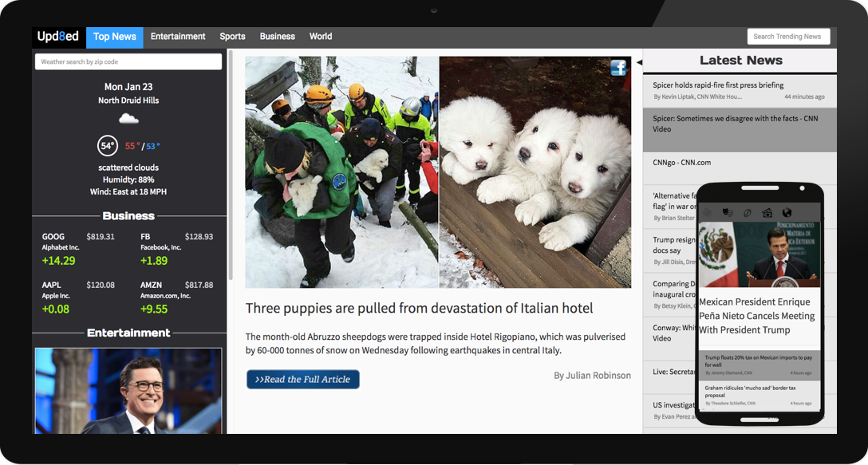This screenshot has width=868, height=465.
Task: Tap the newspaper icon in phone nav
Action: [707, 213]
